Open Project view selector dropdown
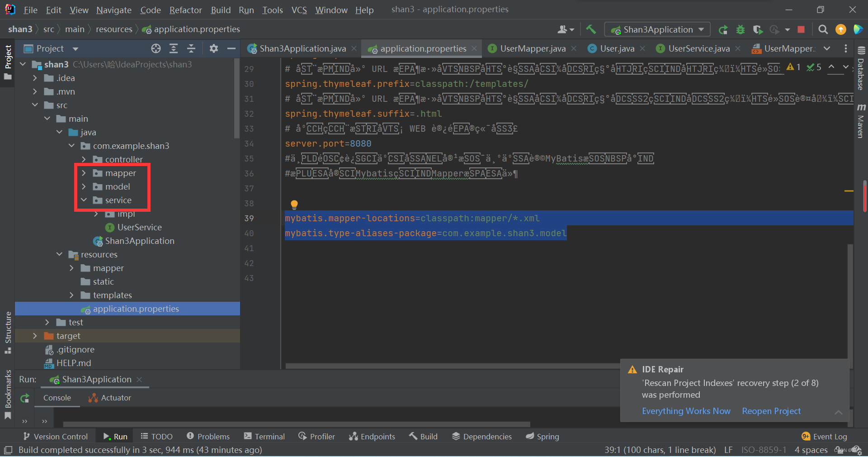868x457 pixels. (x=75, y=49)
